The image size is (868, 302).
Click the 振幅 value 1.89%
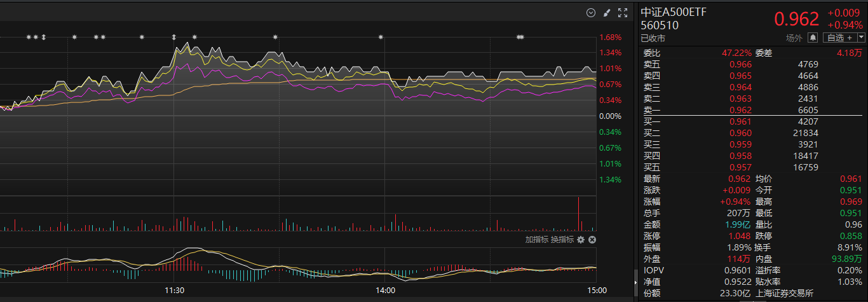(x=740, y=247)
